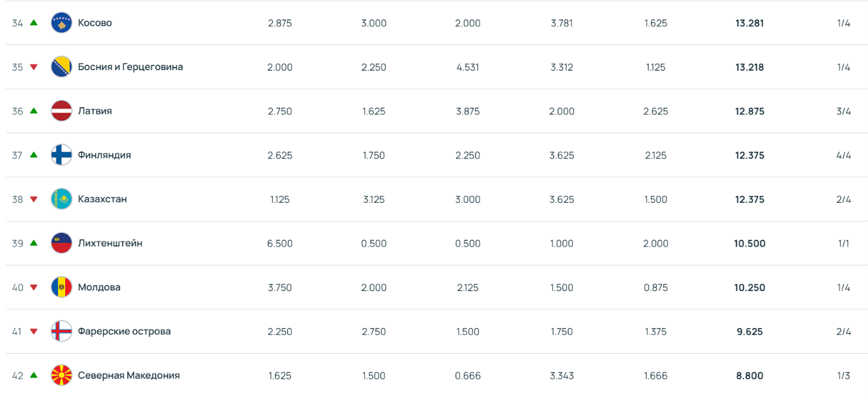Click the red down arrow beside rank 40
This screenshot has width=868, height=395.
coord(34,287)
